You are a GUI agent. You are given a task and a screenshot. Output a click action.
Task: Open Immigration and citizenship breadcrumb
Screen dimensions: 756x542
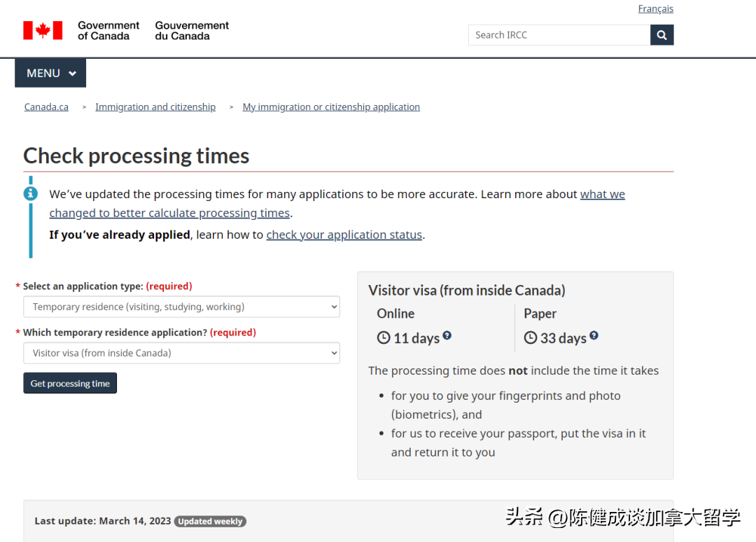pos(155,107)
